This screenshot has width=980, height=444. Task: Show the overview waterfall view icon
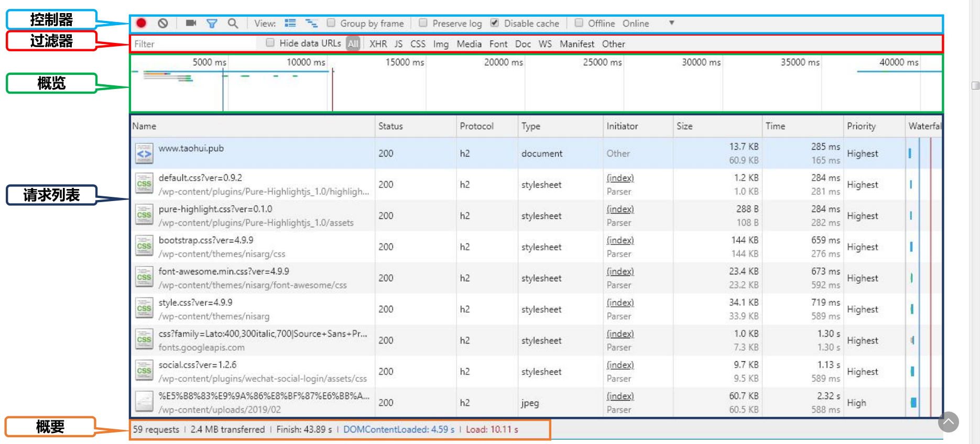tap(312, 23)
